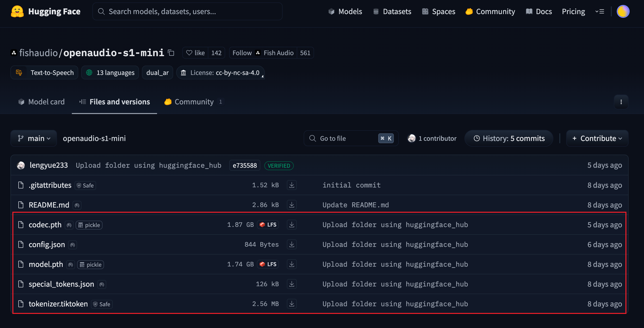The width and height of the screenshot is (644, 328).
Task: Click scan icon beside codec.pth
Action: [69, 225]
